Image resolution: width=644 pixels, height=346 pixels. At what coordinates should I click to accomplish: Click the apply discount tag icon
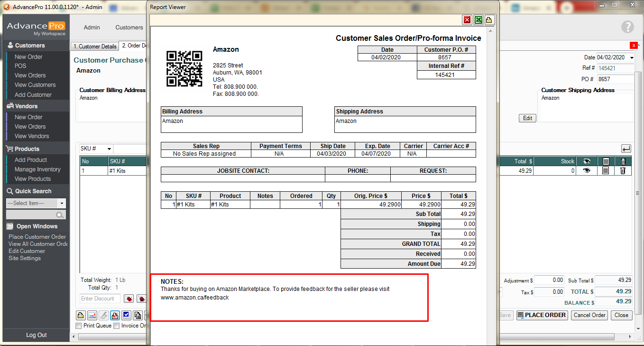[x=128, y=299]
